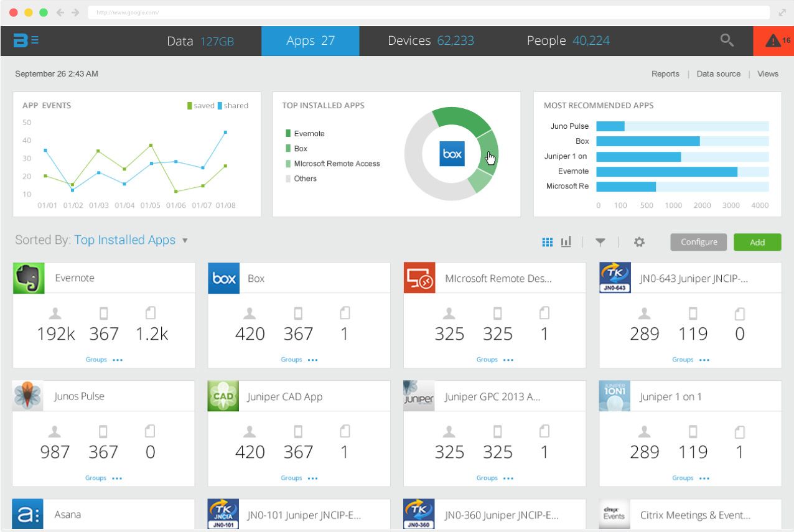794x532 pixels.
Task: Open the People 40,224 tab
Action: 568,41
